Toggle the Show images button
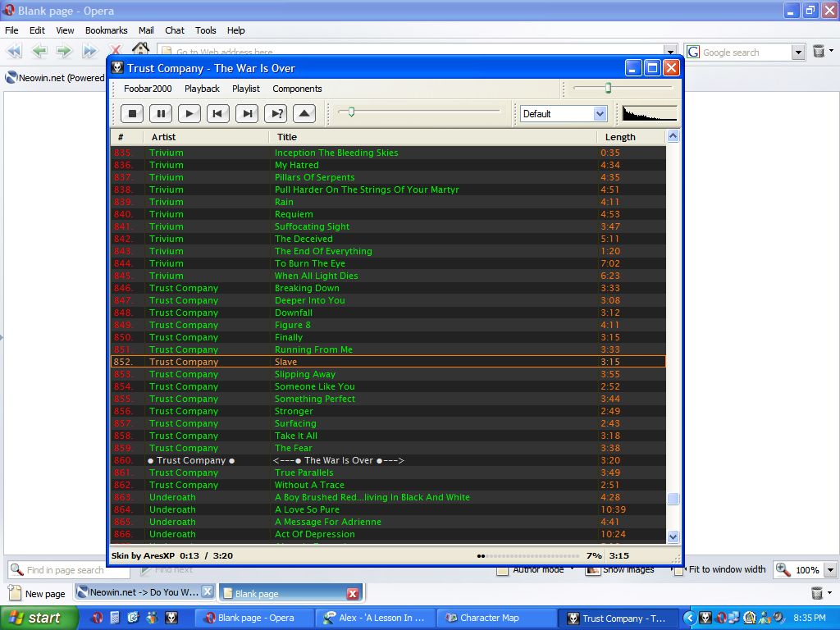Screen dimensions: 840x630 click(x=592, y=570)
